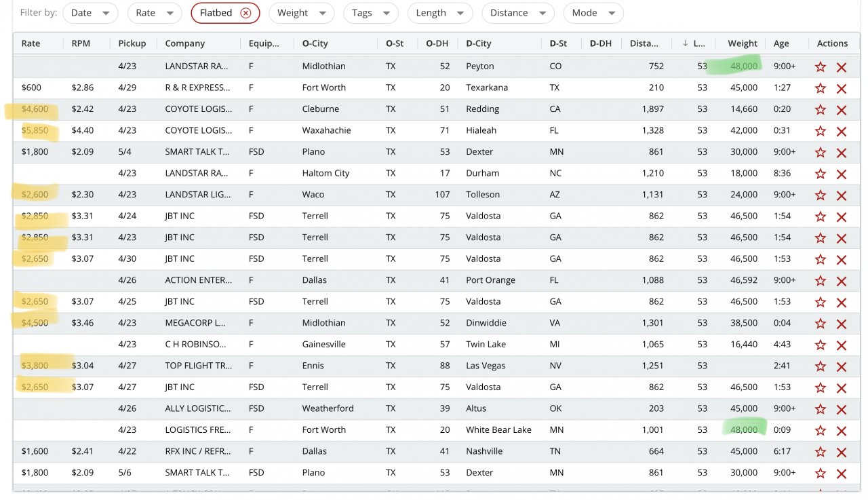
Task: Expand the Mode filter dropdown
Action: point(593,13)
